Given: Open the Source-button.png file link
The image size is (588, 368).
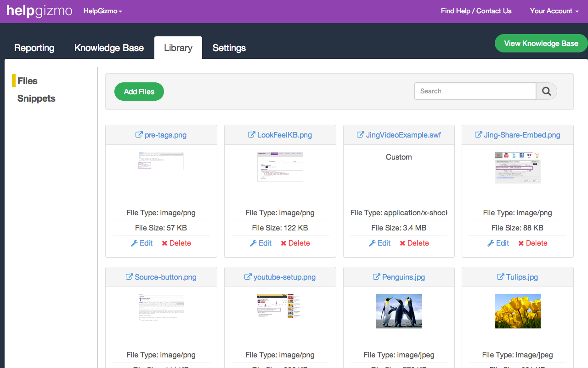Looking at the screenshot, I should pyautogui.click(x=165, y=277).
